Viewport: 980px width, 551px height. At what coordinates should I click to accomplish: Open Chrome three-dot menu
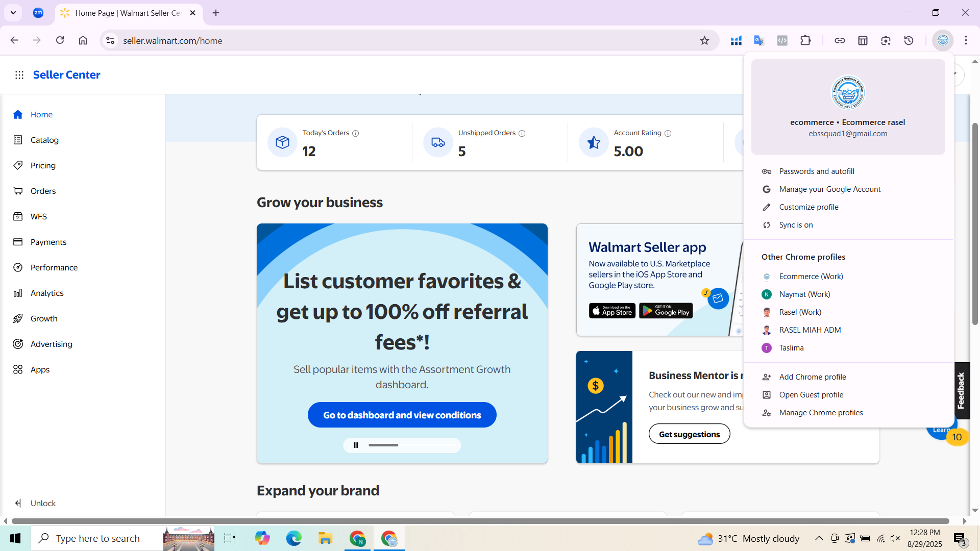pyautogui.click(x=966, y=40)
